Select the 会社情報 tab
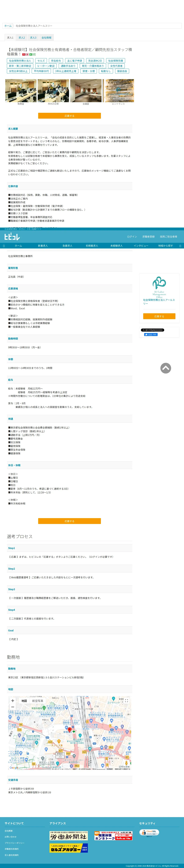Screen dimensions: 184x868 point(46,38)
